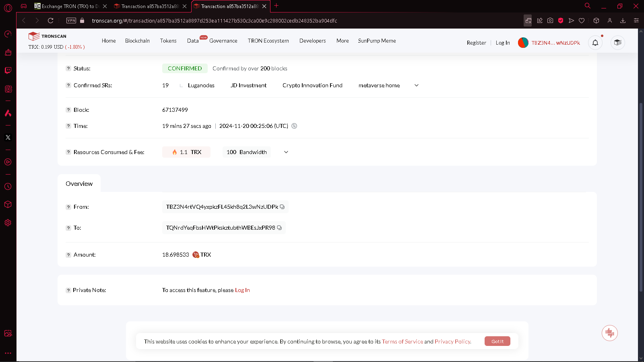Viewport: 644px width, 362px height.
Task: Open the Opera menu logo
Action: pos(8,7)
